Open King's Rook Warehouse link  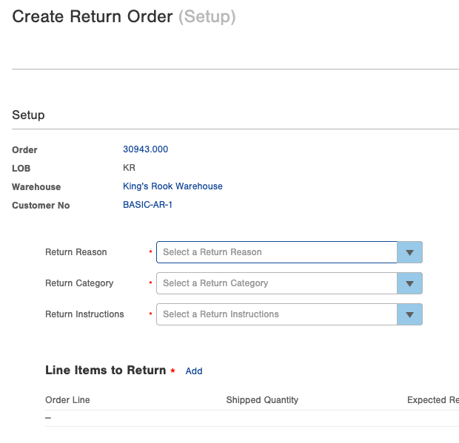click(173, 186)
